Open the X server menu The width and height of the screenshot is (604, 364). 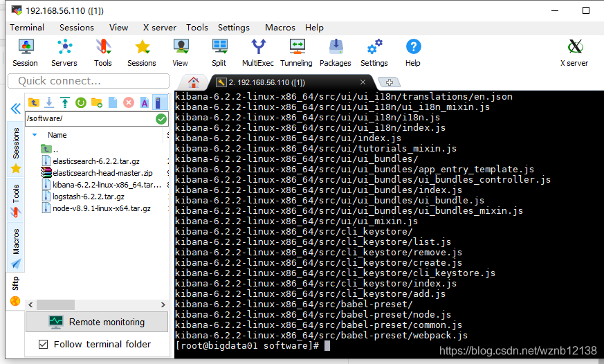click(x=159, y=28)
